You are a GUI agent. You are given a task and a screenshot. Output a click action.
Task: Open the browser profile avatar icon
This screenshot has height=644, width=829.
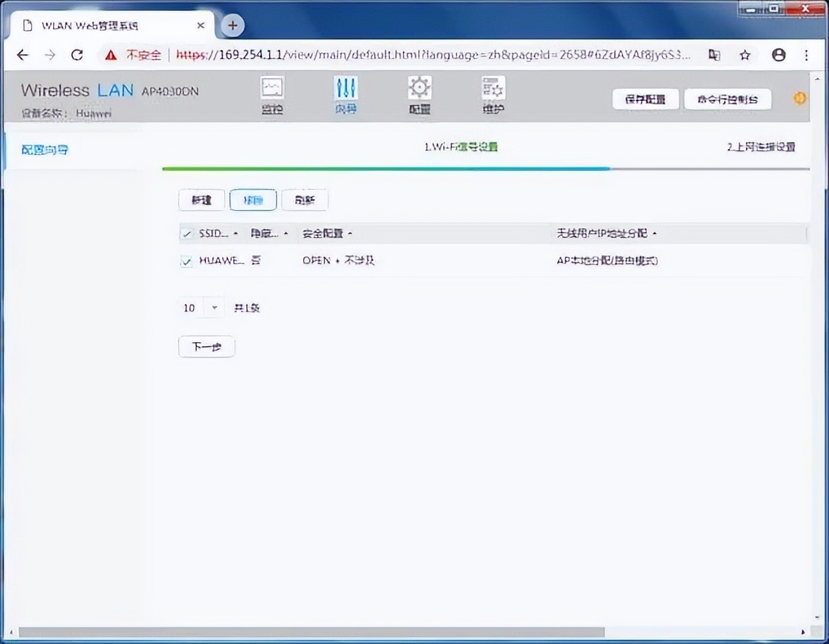(778, 55)
